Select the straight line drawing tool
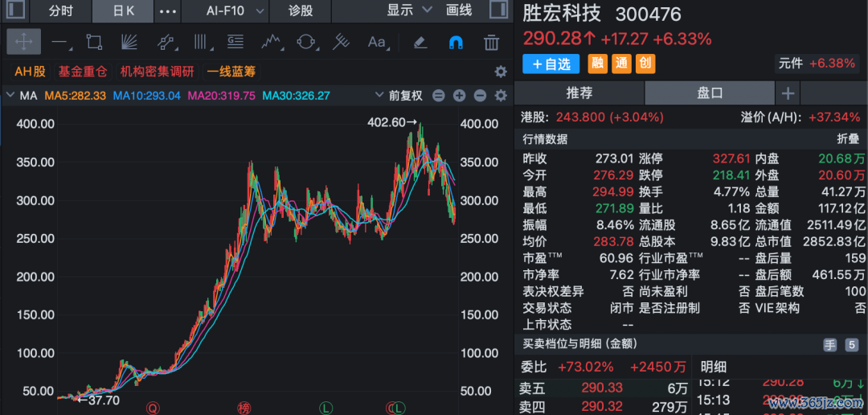This screenshot has height=415, width=868. [x=59, y=42]
